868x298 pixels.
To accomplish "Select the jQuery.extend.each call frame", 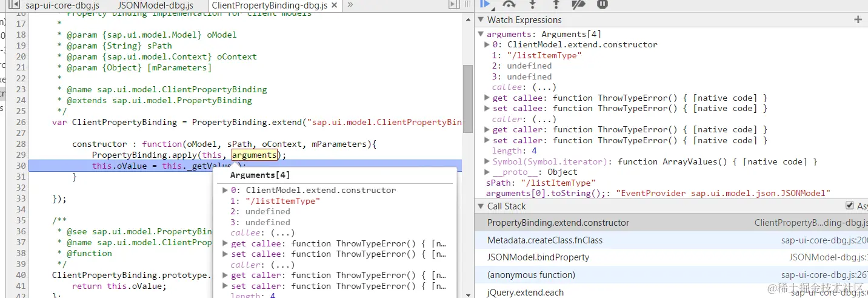I will (x=672, y=292).
